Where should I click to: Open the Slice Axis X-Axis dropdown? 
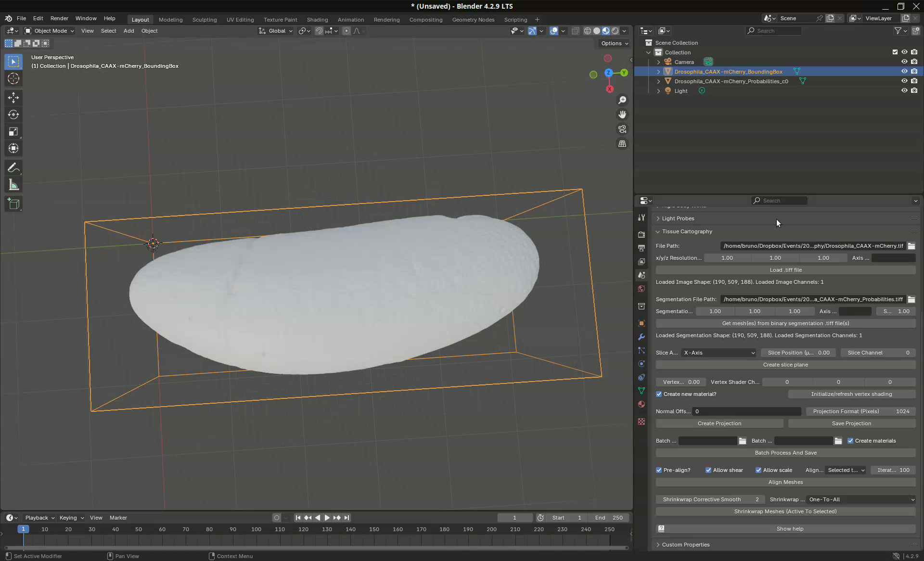click(x=719, y=353)
